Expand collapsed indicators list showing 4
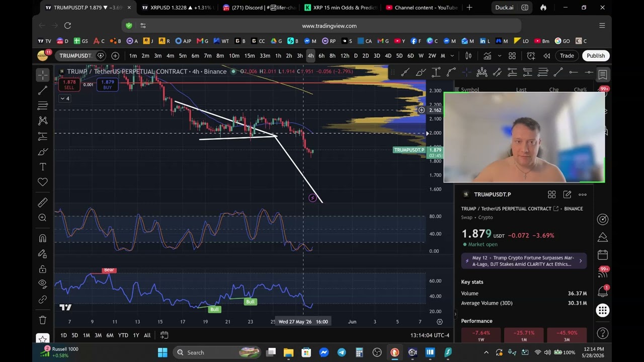Screen dimensions: 644x362 65,99
